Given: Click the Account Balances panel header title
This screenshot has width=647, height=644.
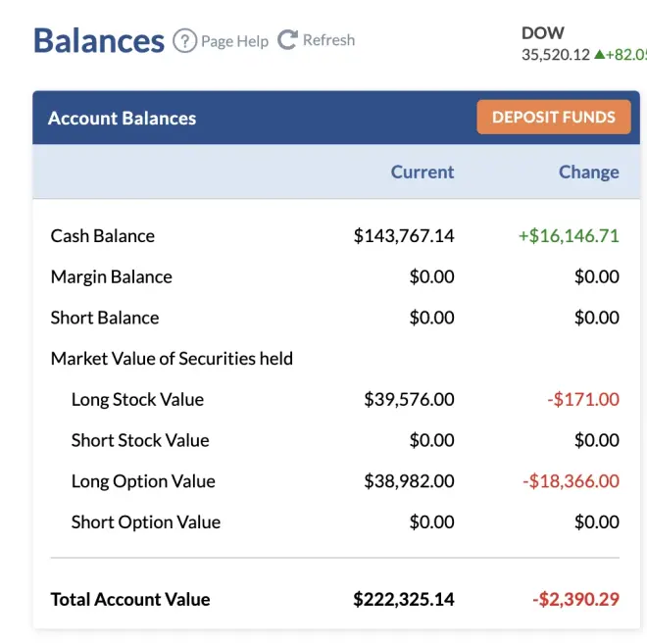Looking at the screenshot, I should tap(123, 119).
